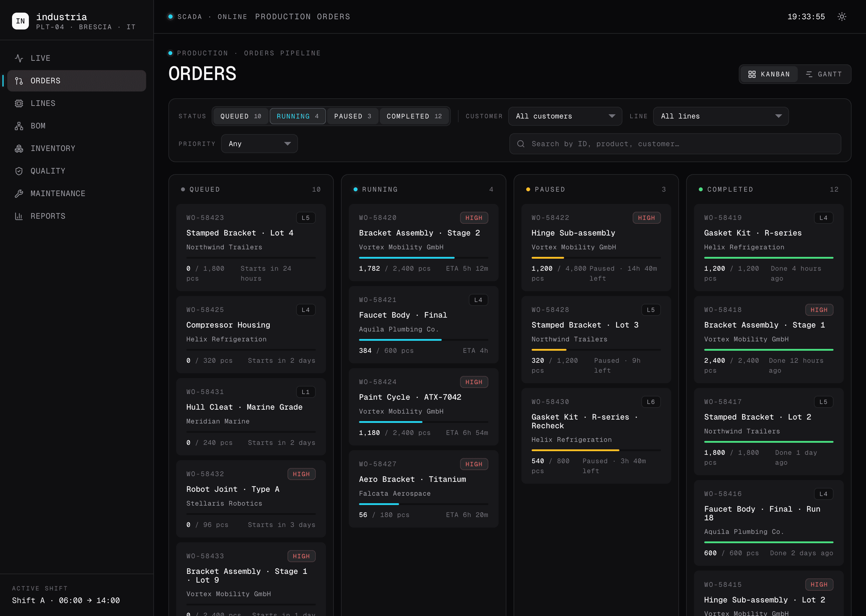The width and height of the screenshot is (866, 616).
Task: Click the Queued column header
Action: (251, 189)
